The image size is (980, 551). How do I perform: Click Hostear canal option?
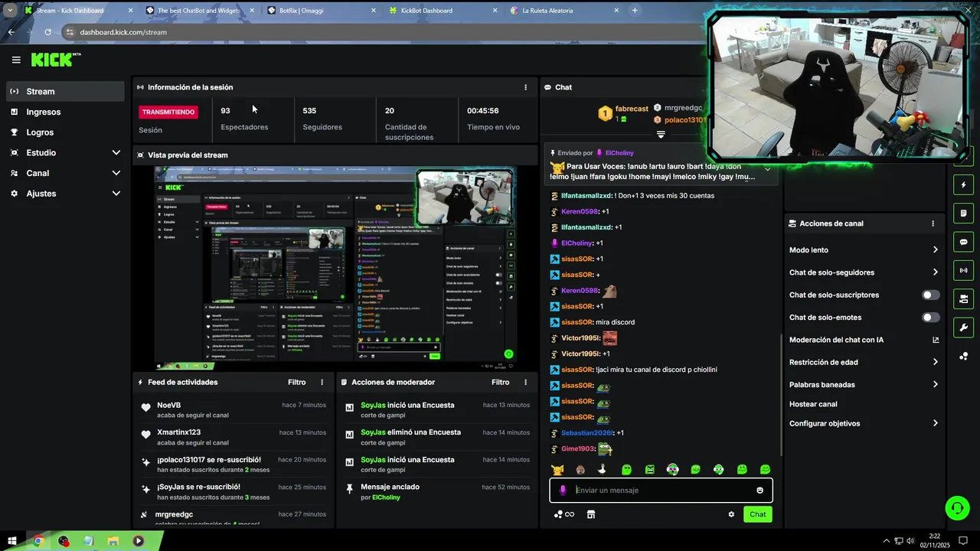(x=813, y=404)
